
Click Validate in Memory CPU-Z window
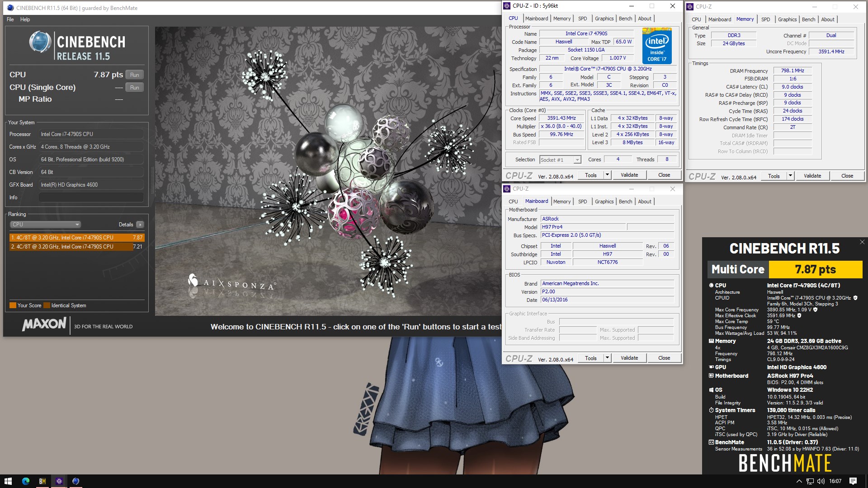812,176
